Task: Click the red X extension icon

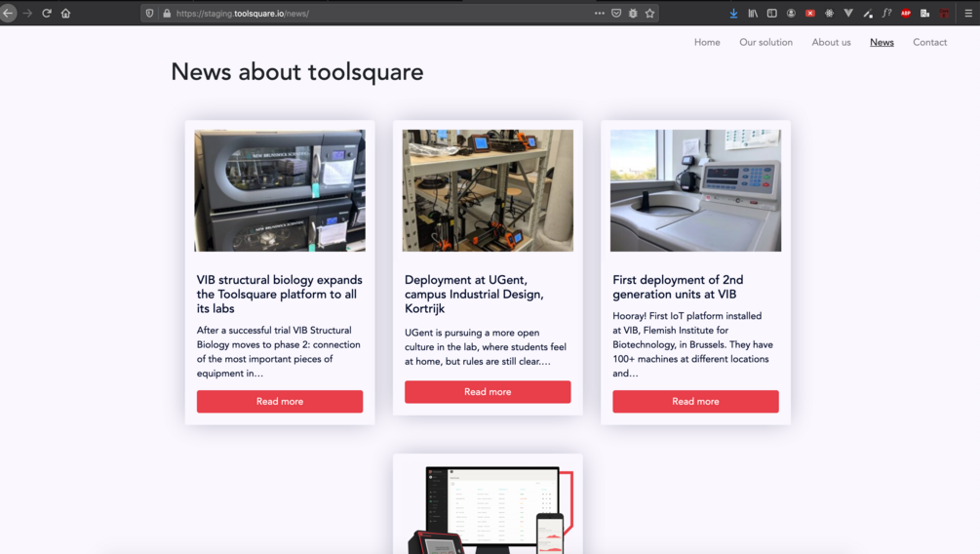Action: [810, 13]
